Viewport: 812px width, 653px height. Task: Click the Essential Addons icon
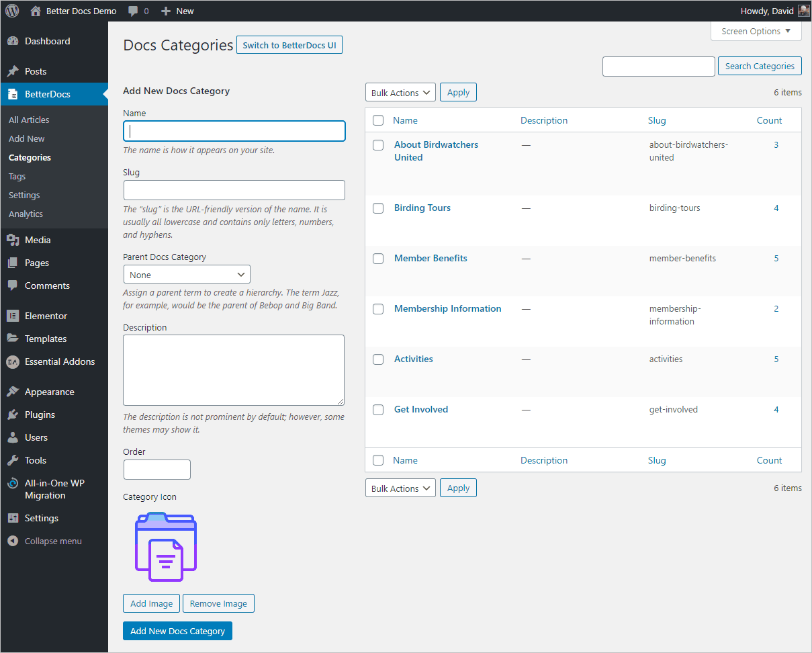tap(13, 361)
